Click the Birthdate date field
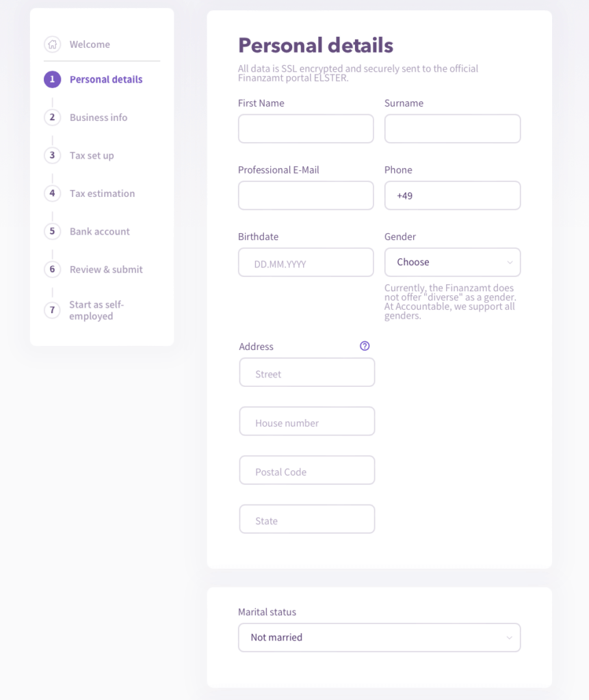This screenshot has width=589, height=700. [306, 262]
